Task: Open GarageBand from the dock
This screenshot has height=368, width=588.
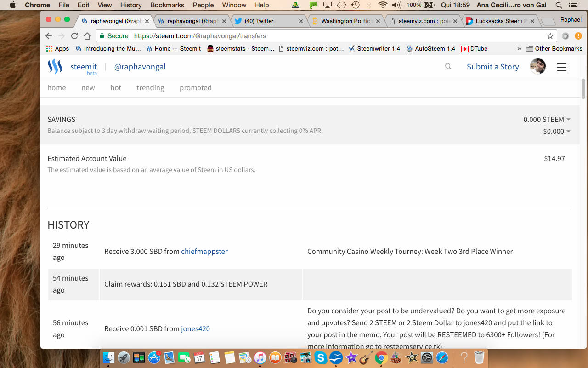Action: 366,357
